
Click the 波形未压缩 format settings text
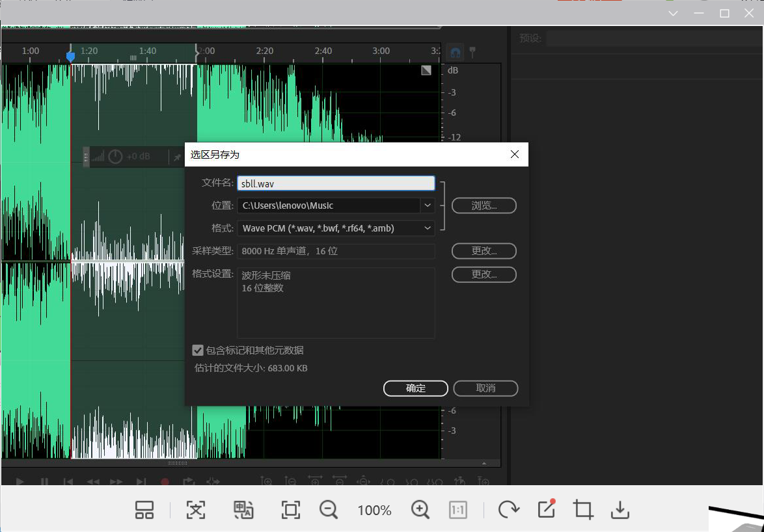pos(266,276)
